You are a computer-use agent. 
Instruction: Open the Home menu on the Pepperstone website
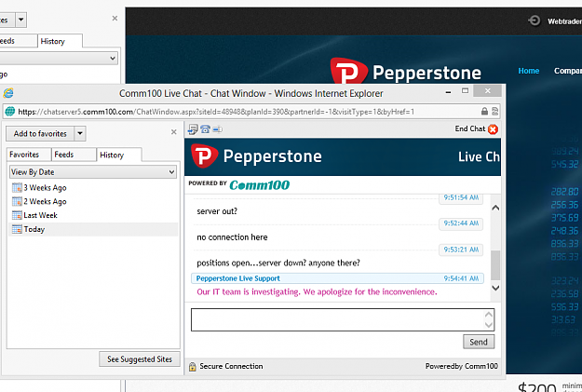[x=529, y=71]
